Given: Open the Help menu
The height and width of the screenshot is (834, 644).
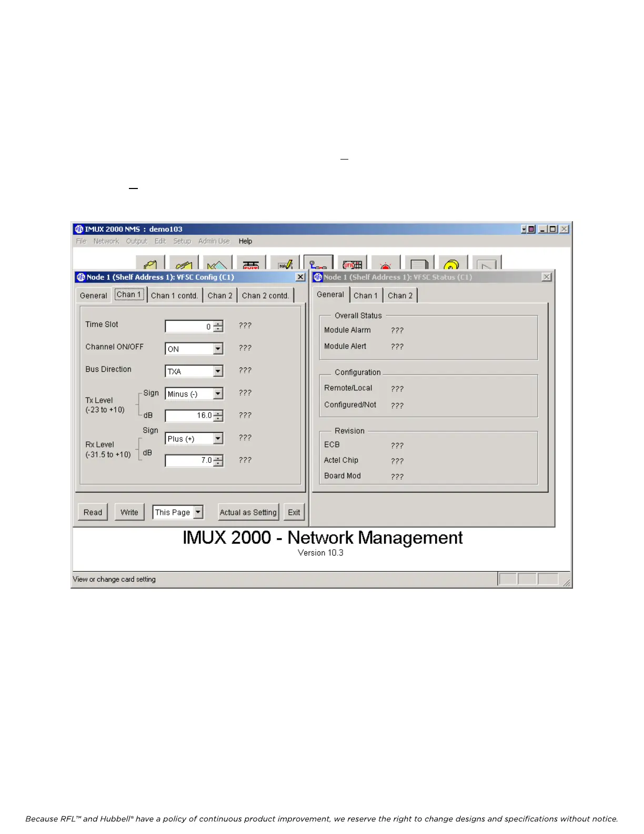Looking at the screenshot, I should (245, 241).
